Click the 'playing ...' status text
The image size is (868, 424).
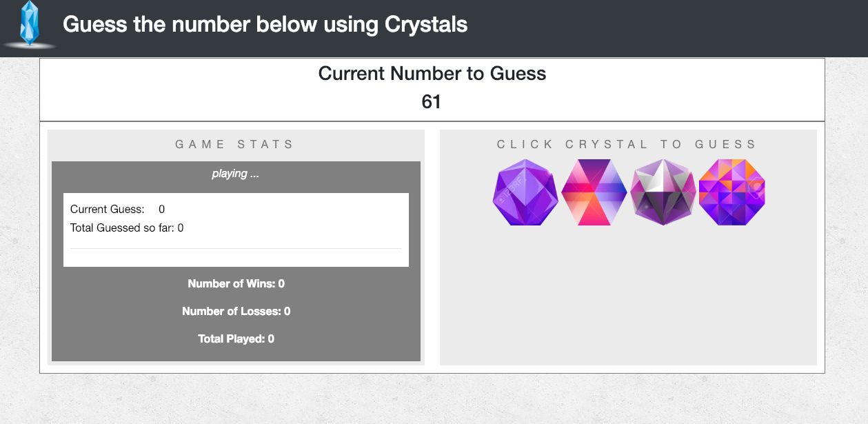pos(236,174)
